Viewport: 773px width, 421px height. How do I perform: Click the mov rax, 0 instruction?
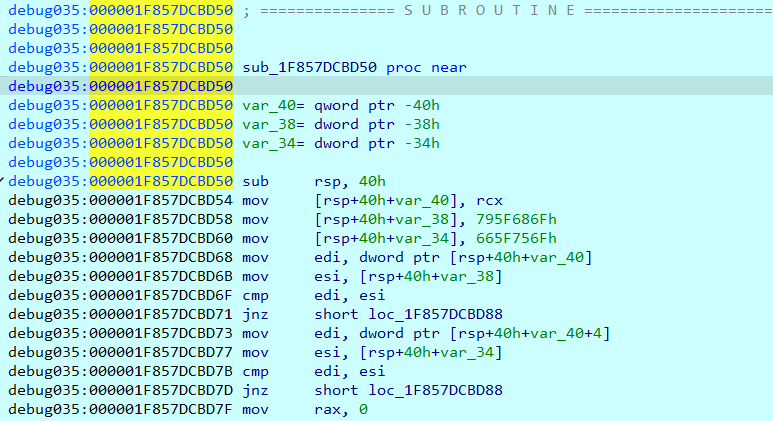coord(305,410)
